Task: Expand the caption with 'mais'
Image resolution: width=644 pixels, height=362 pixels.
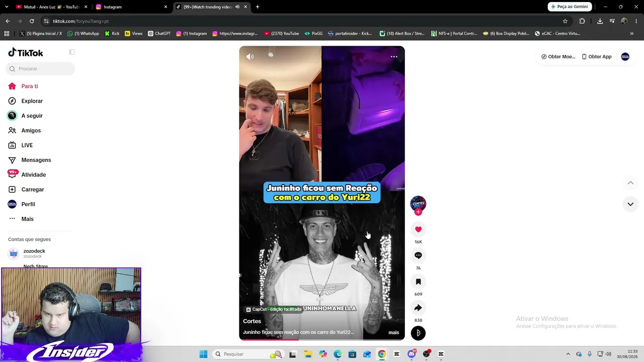Action: [x=393, y=332]
